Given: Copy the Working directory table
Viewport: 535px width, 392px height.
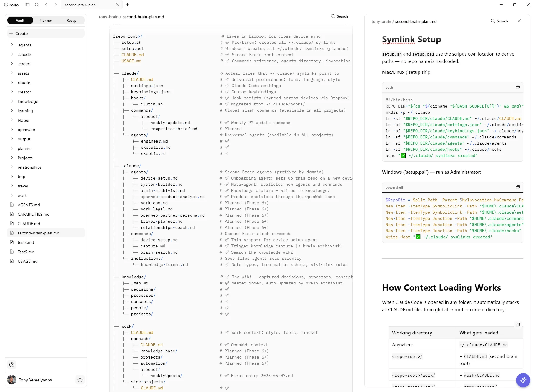Looking at the screenshot, I should pos(518,325).
